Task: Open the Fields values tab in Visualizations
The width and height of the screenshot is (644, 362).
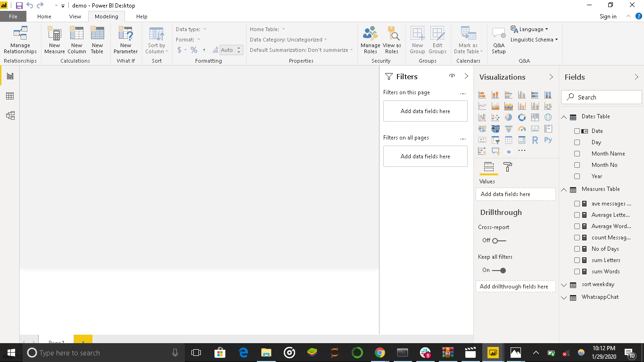Action: pos(488,167)
